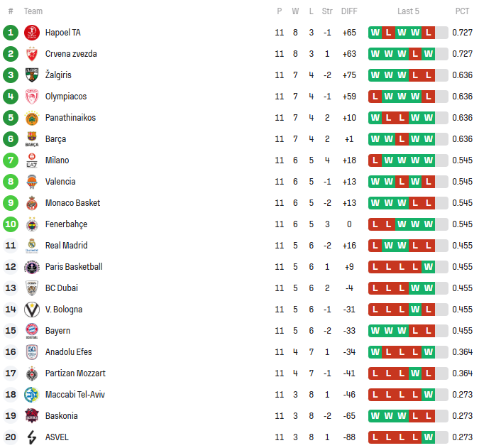The image size is (479, 448).
Task: Click the Panathinaikos team crest
Action: point(32,118)
